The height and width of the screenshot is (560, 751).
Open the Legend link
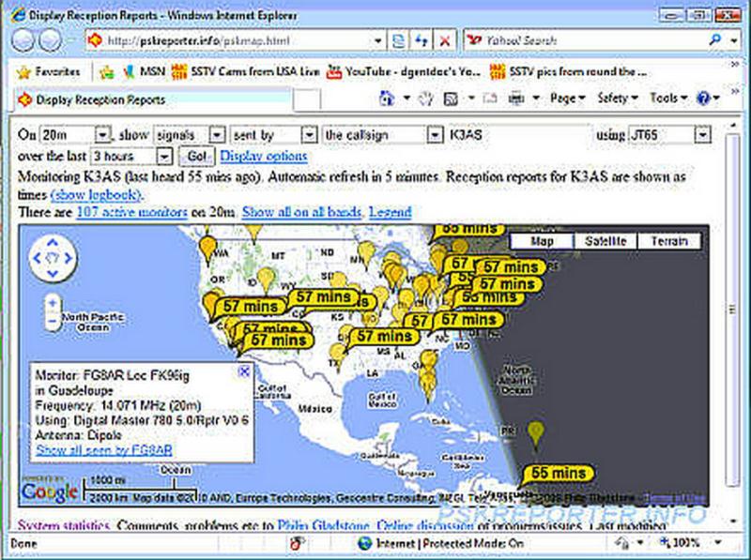point(391,212)
